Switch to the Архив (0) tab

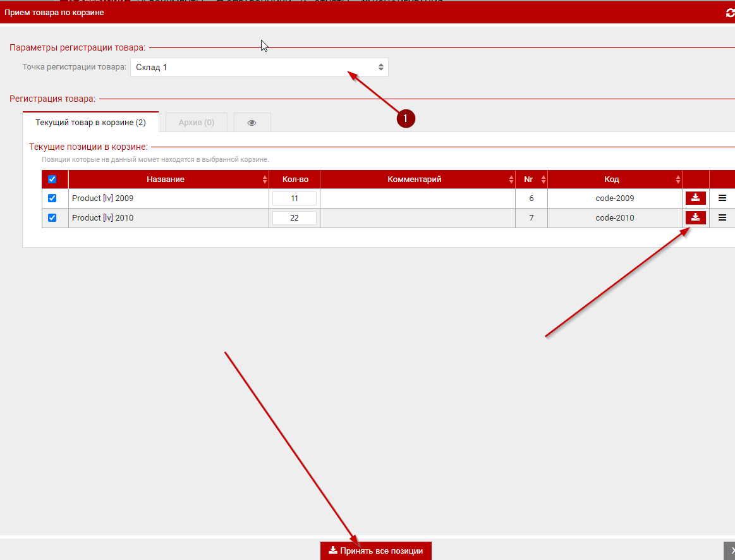pos(196,123)
